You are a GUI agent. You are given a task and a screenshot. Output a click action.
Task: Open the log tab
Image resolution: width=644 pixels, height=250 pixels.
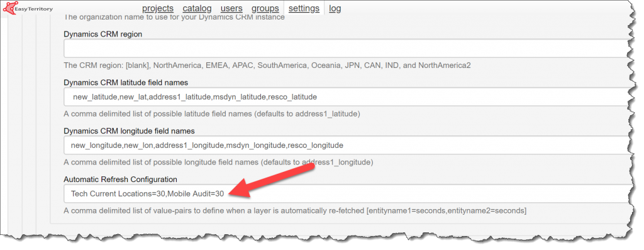[335, 8]
